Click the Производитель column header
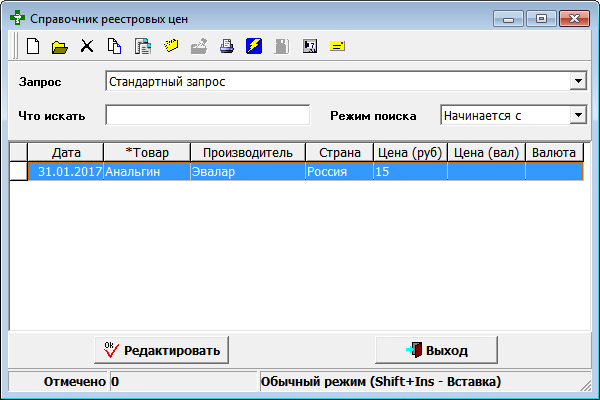This screenshot has width=600, height=400. [x=248, y=152]
